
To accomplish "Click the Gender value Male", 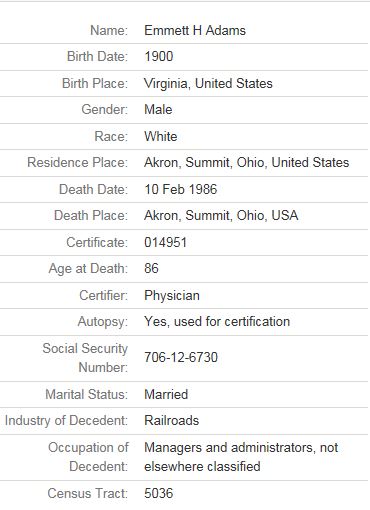I will point(158,110).
